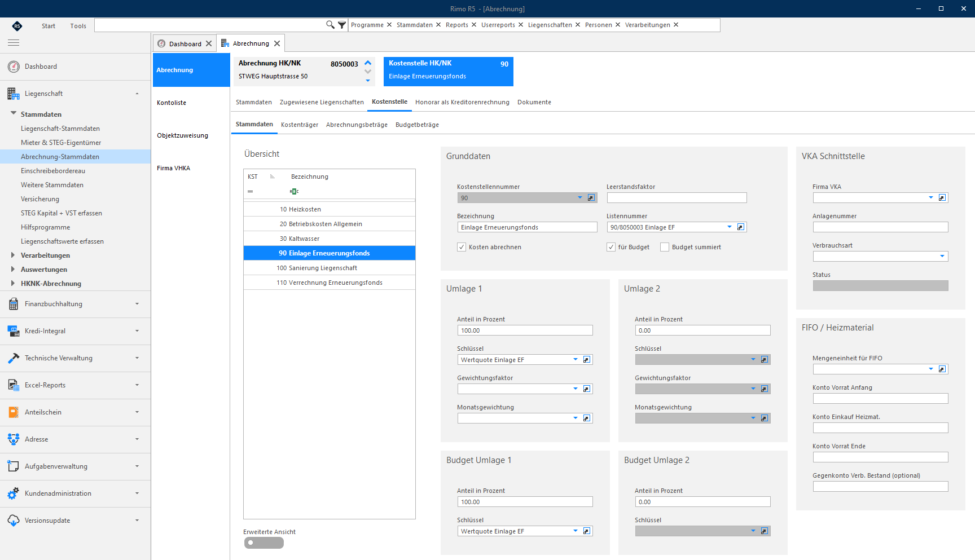Screen dimensions: 975x560
Task: Open Umlage 1 Monatsgewichtung dropdown
Action: (576, 418)
